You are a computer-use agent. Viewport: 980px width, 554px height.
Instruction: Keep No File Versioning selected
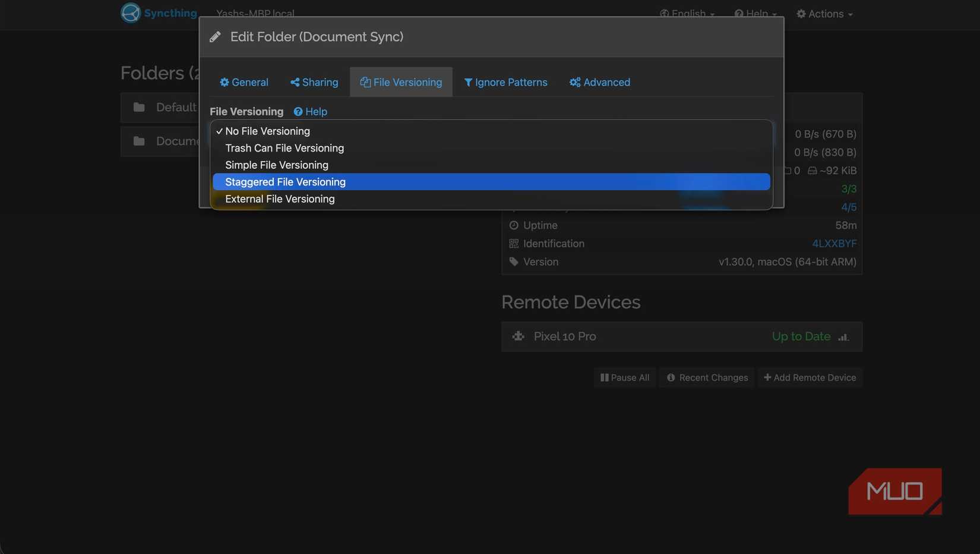point(267,131)
